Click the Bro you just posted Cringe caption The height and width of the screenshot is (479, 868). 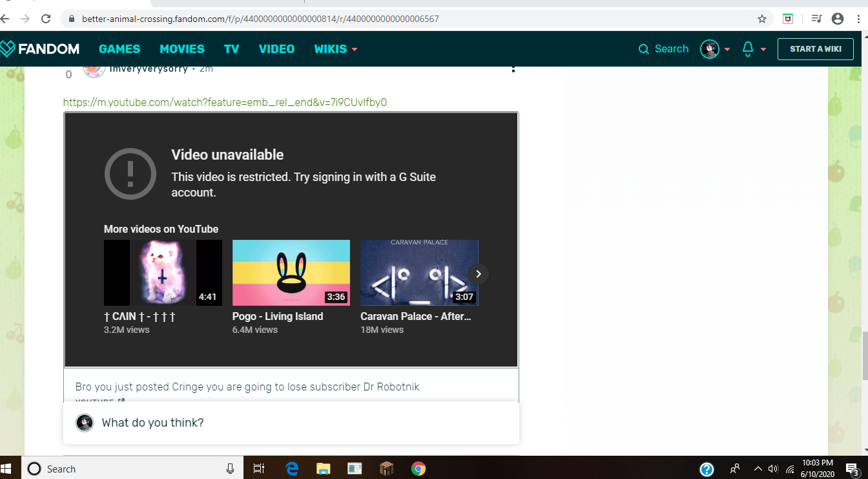click(x=247, y=387)
